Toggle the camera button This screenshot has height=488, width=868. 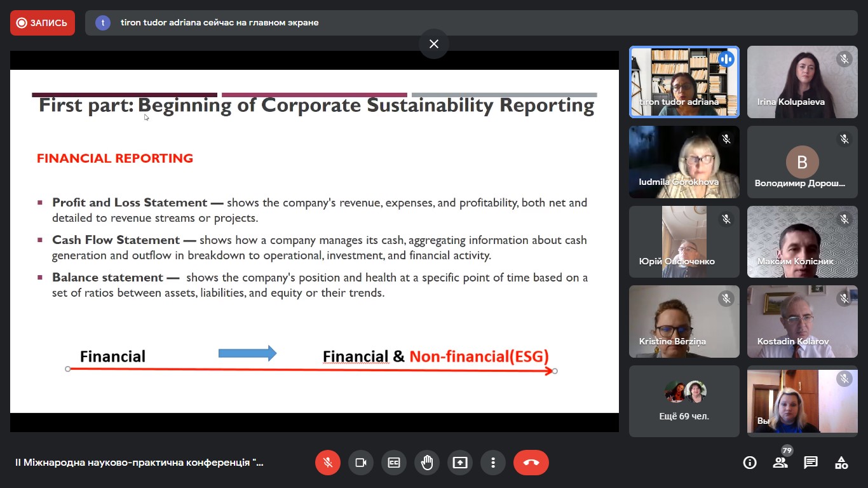(x=361, y=463)
